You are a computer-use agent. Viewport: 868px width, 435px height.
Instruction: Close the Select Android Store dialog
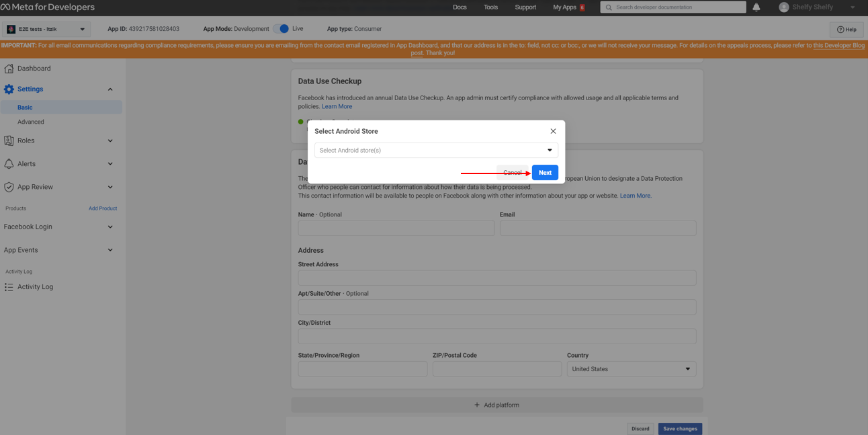(553, 131)
